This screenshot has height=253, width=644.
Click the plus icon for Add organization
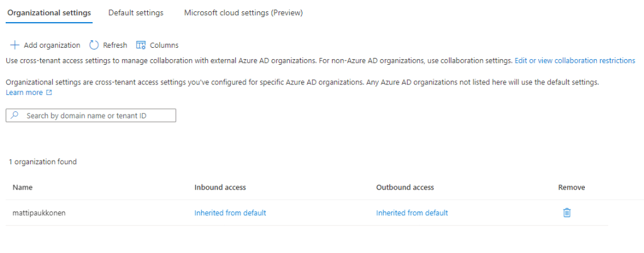tap(14, 45)
